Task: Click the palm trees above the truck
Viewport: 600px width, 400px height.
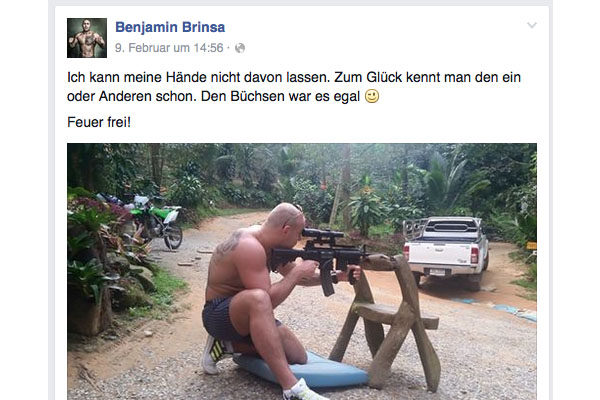Action: coord(455,180)
